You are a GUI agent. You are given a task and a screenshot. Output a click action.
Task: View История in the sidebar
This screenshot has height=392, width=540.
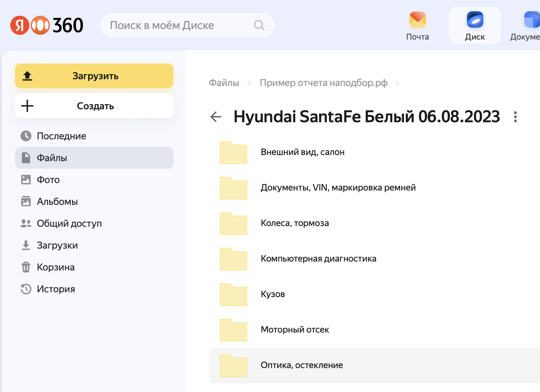(56, 289)
